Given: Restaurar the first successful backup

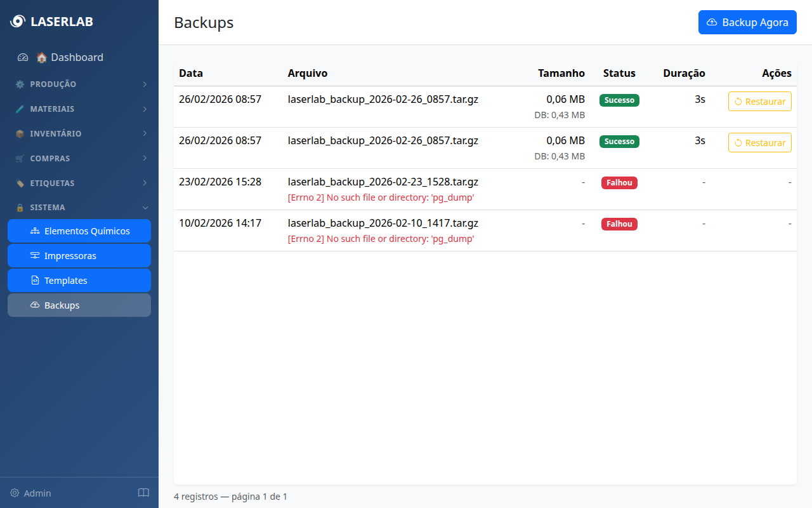Looking at the screenshot, I should 759,101.
